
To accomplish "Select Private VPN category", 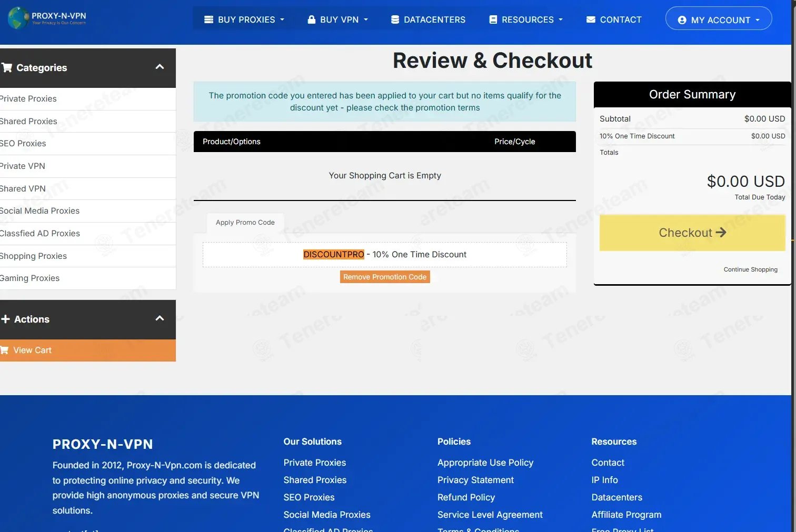I will tap(88, 166).
